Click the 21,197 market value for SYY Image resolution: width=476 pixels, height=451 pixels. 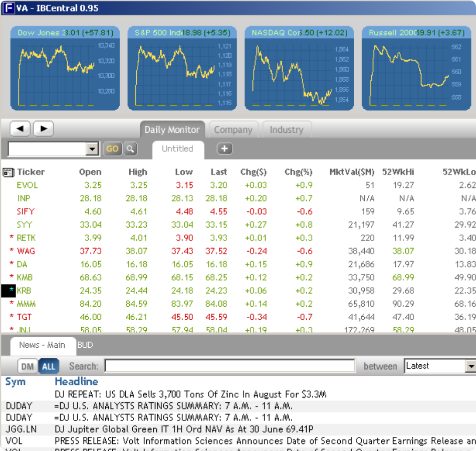(x=361, y=224)
